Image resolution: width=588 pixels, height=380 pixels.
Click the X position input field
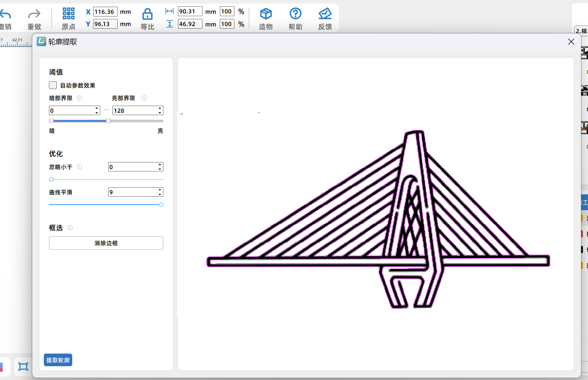pyautogui.click(x=105, y=12)
